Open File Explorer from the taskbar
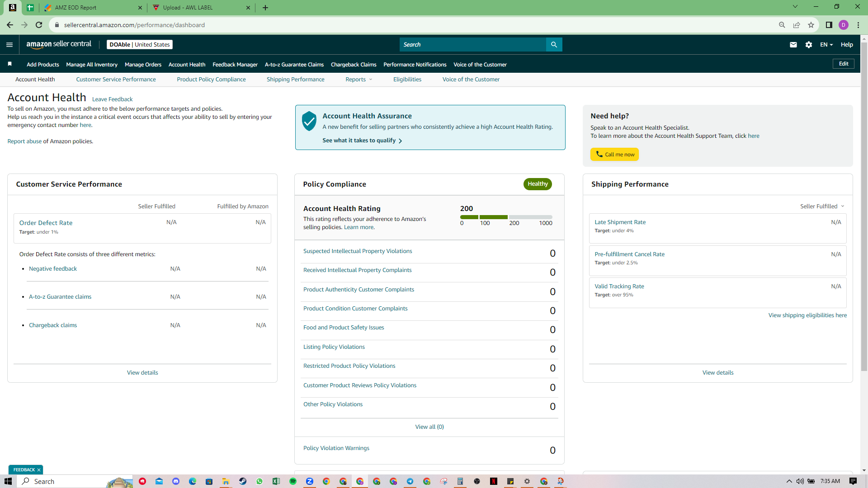This screenshot has height=488, width=868. tap(226, 481)
